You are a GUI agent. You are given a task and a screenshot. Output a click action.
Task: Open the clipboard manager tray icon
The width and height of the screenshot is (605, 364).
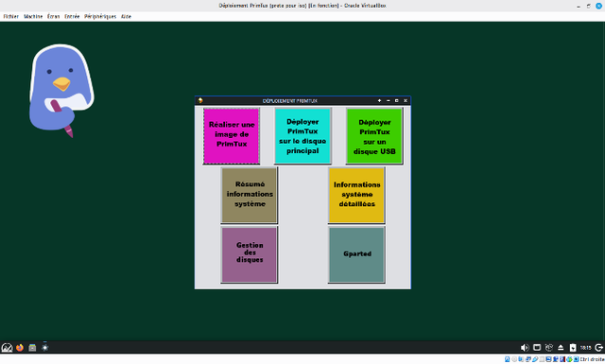tap(573, 347)
